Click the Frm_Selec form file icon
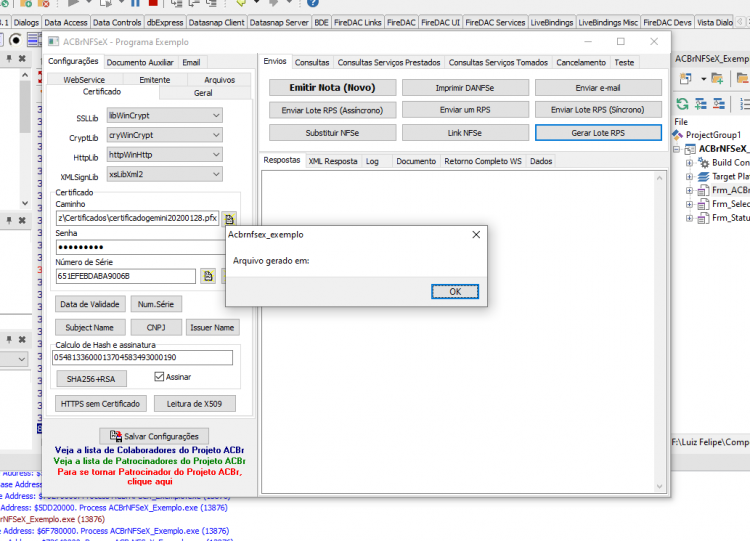Image resolution: width=750 pixels, height=541 pixels. click(703, 204)
